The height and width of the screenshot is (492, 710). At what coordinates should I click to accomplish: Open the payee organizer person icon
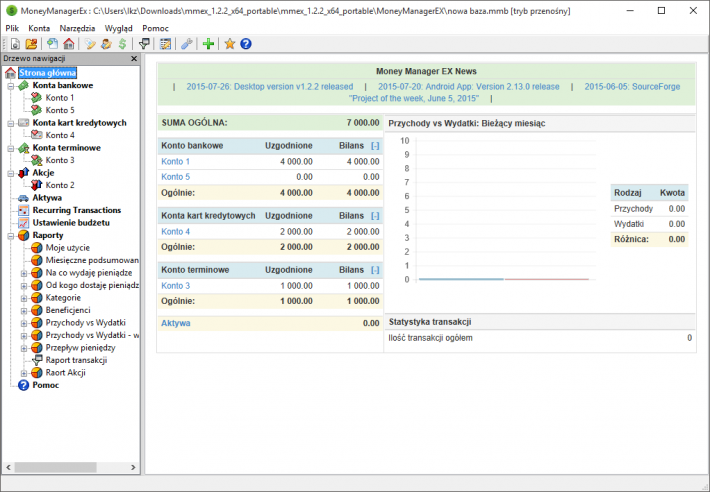(x=106, y=44)
